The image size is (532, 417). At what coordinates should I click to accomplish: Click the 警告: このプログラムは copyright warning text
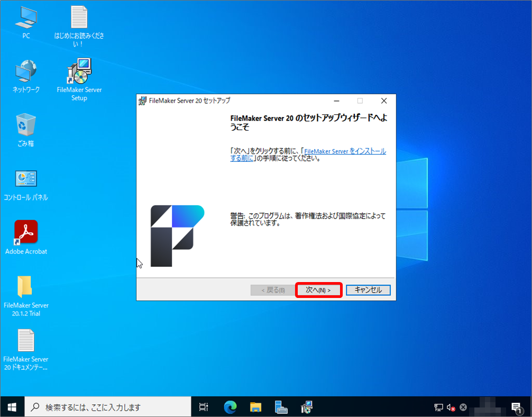pyautogui.click(x=308, y=220)
